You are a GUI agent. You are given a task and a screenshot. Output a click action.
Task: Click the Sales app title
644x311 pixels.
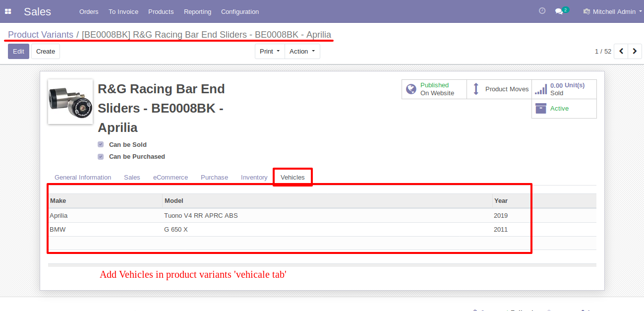point(37,11)
